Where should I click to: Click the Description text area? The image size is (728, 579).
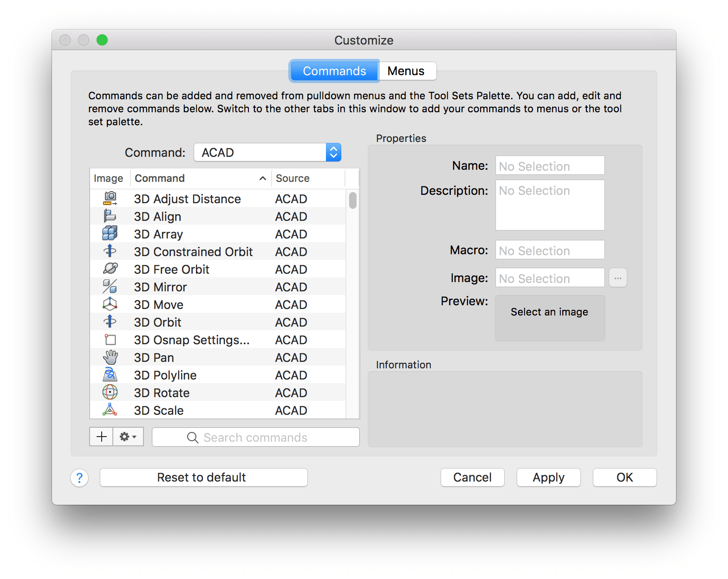[550, 205]
